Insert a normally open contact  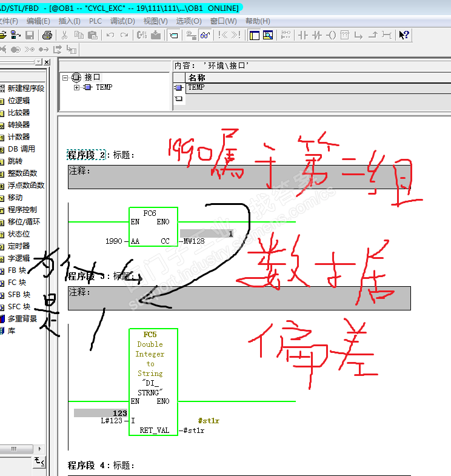pyautogui.click(x=303, y=35)
